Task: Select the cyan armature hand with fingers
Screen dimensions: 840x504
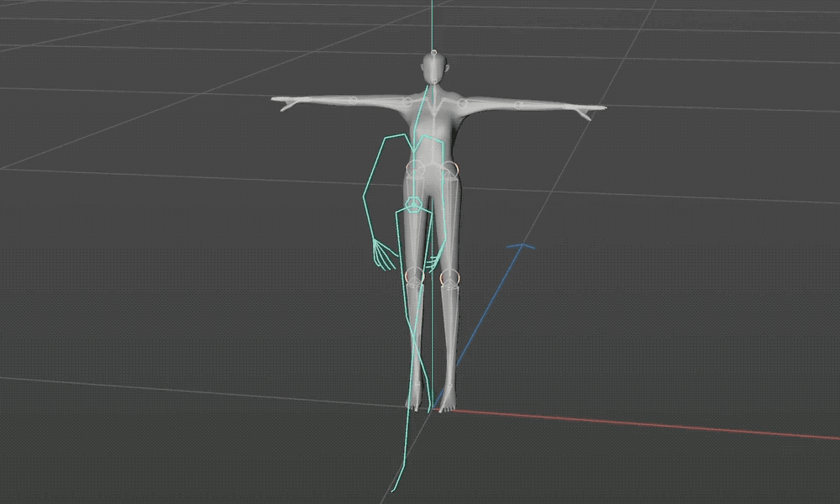Action: (382, 255)
